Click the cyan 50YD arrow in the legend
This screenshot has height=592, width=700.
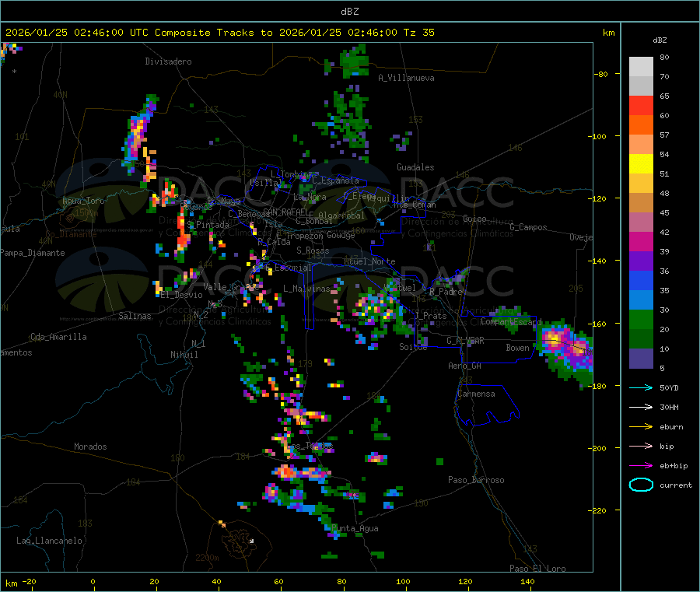(x=641, y=387)
